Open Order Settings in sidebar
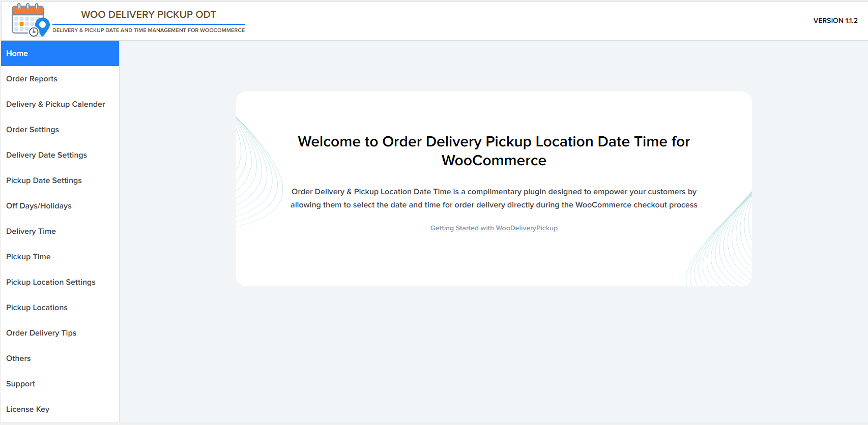This screenshot has width=868, height=425. click(x=33, y=130)
